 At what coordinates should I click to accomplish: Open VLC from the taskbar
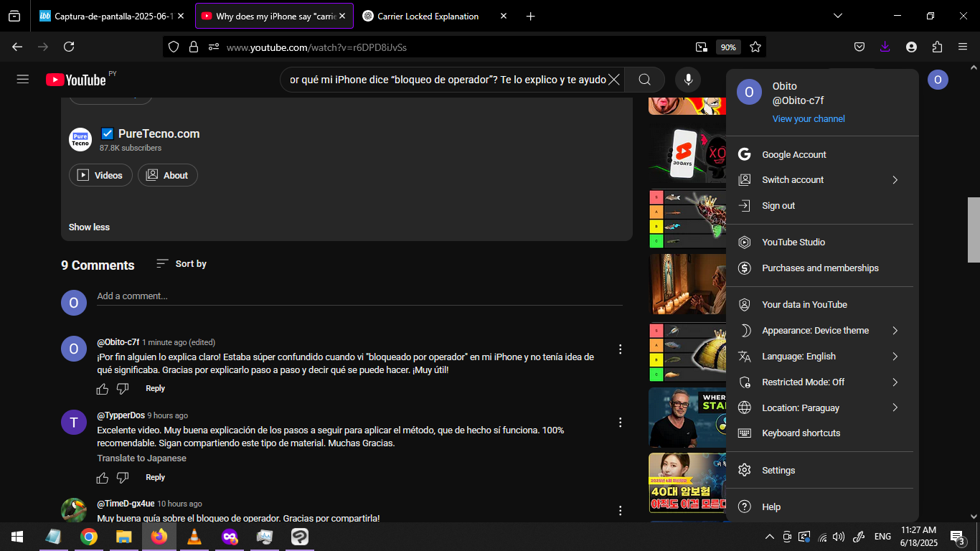click(x=194, y=536)
